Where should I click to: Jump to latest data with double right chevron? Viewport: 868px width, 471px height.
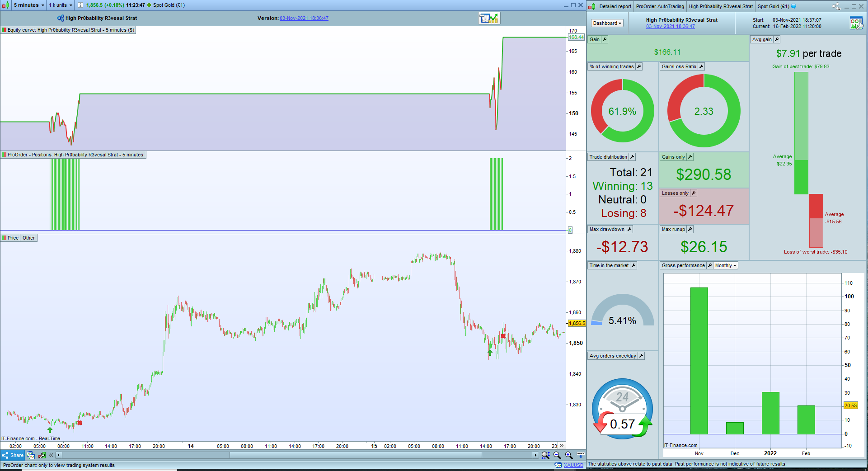562,446
